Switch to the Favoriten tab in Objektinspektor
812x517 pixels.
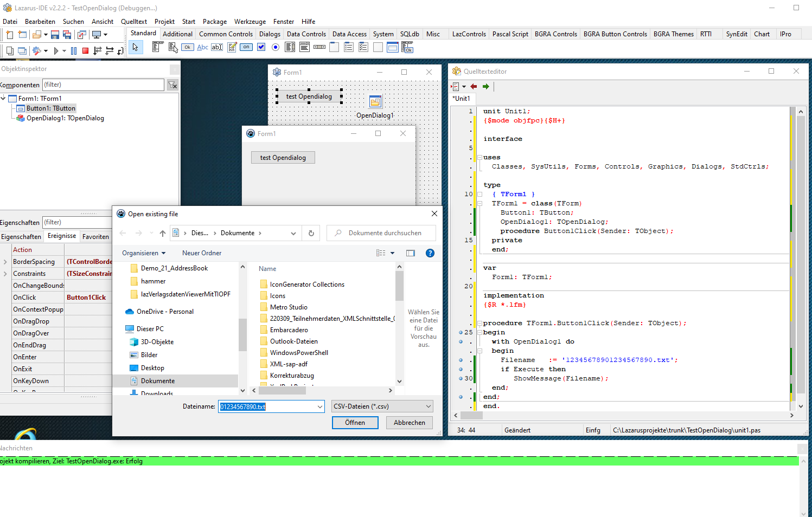pos(95,237)
